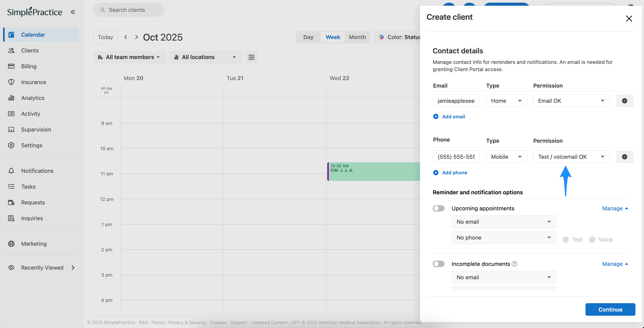644x328 pixels.
Task: Enable Incomplete documents reminder toggle
Action: (439, 264)
